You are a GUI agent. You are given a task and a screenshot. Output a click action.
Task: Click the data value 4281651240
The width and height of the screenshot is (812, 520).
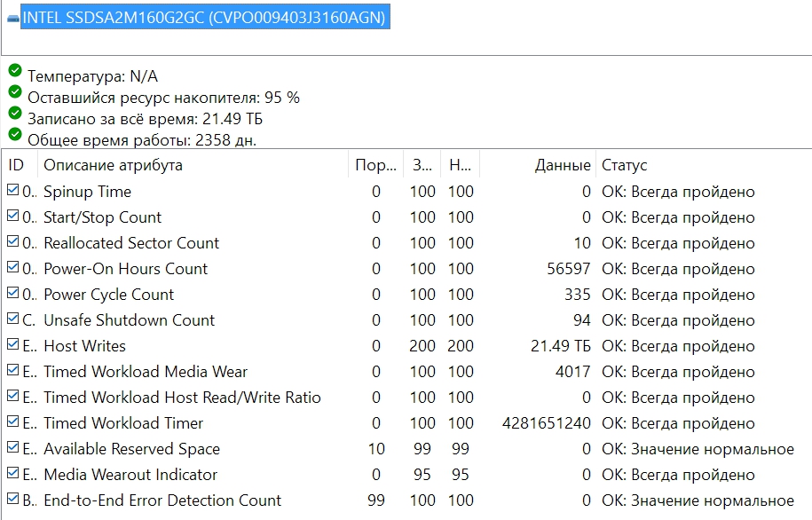[547, 423]
